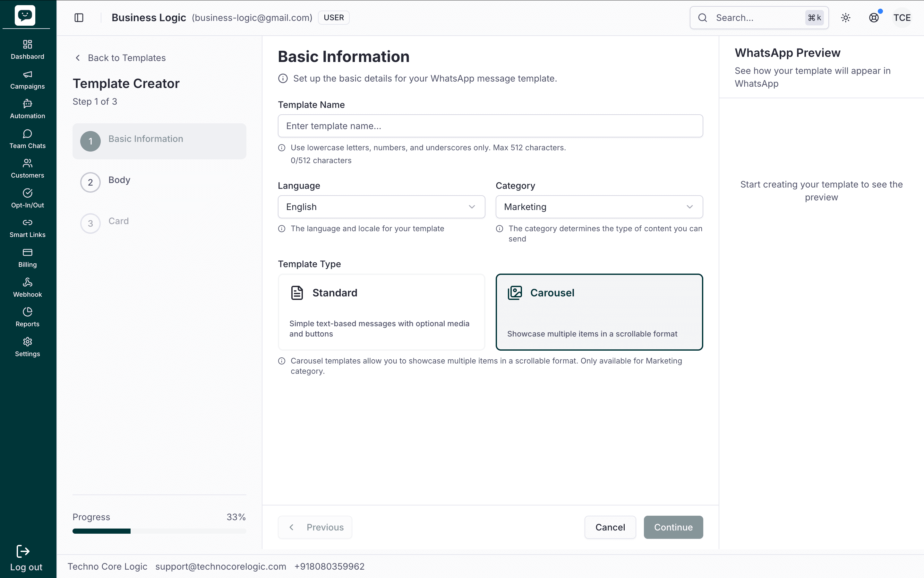Go to the Body step
Image resolution: width=924 pixels, height=578 pixels.
point(159,182)
